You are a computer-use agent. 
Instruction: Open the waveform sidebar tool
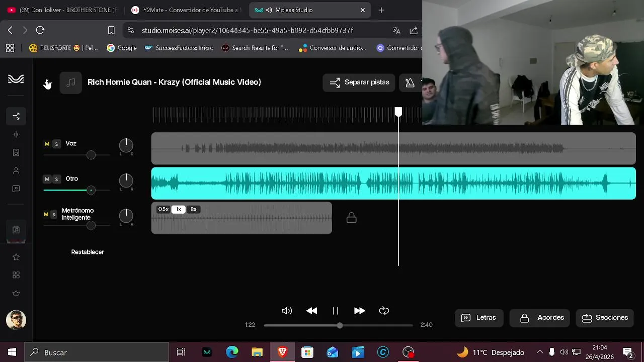point(16,134)
